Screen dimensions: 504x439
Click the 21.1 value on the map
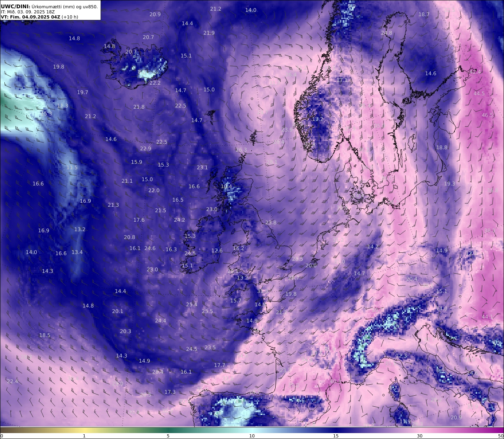pyautogui.click(x=127, y=181)
